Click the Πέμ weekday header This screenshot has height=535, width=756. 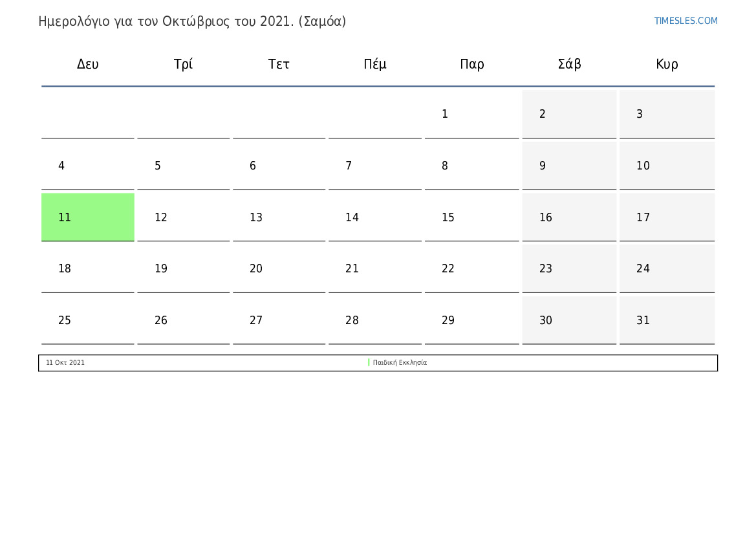375,64
